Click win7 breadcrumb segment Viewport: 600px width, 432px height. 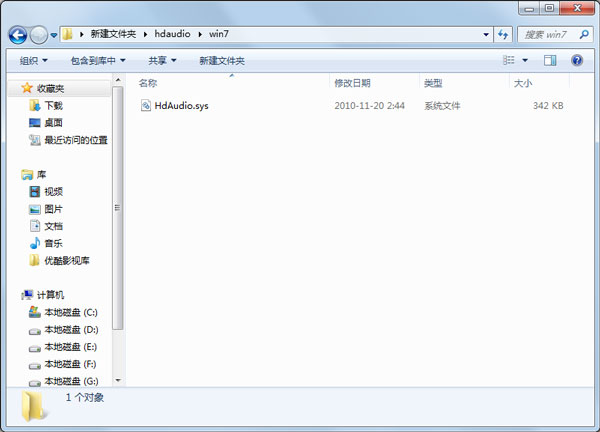219,34
